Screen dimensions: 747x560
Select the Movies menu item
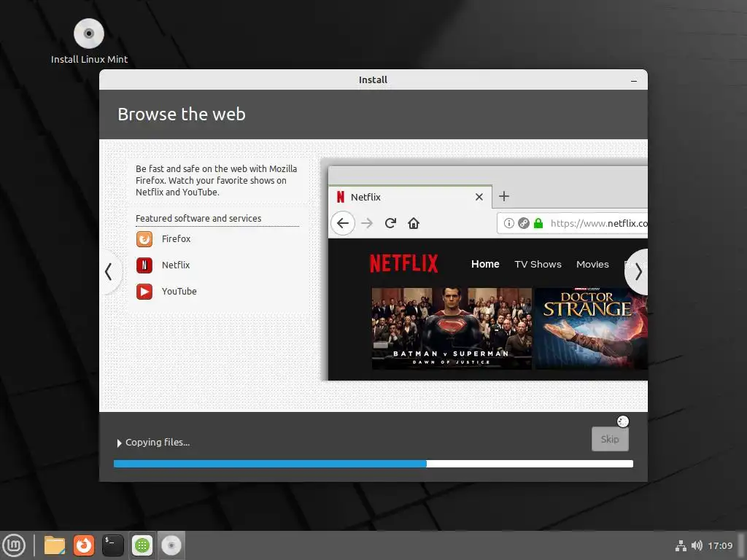[x=592, y=264]
